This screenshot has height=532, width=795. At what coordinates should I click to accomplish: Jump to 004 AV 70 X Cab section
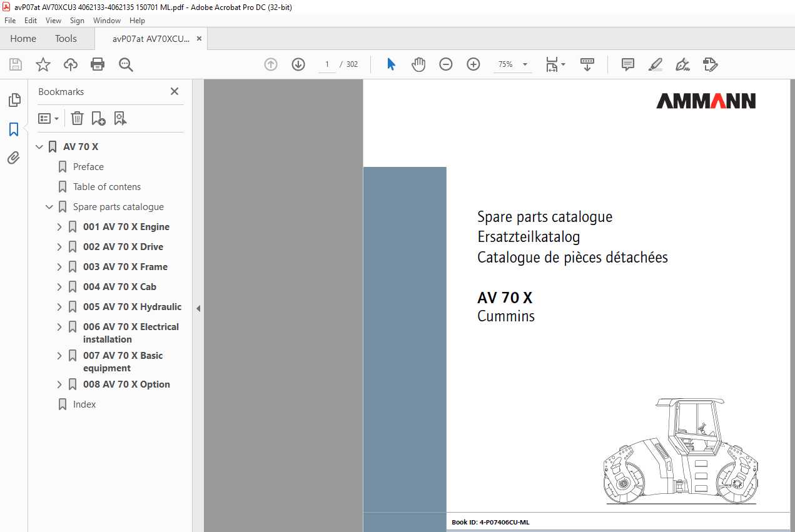pos(119,287)
